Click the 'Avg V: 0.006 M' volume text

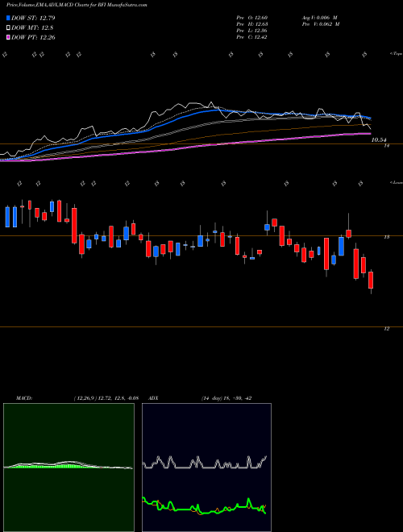[x=319, y=18]
